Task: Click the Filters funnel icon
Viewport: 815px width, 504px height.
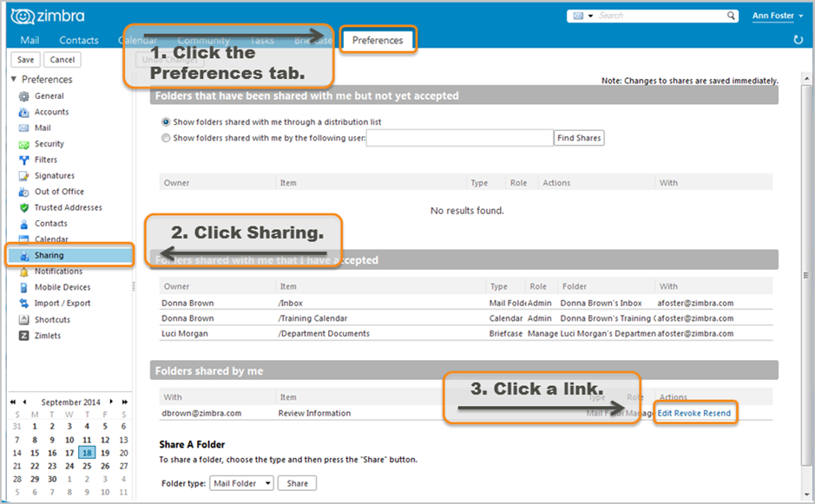Action: tap(24, 160)
